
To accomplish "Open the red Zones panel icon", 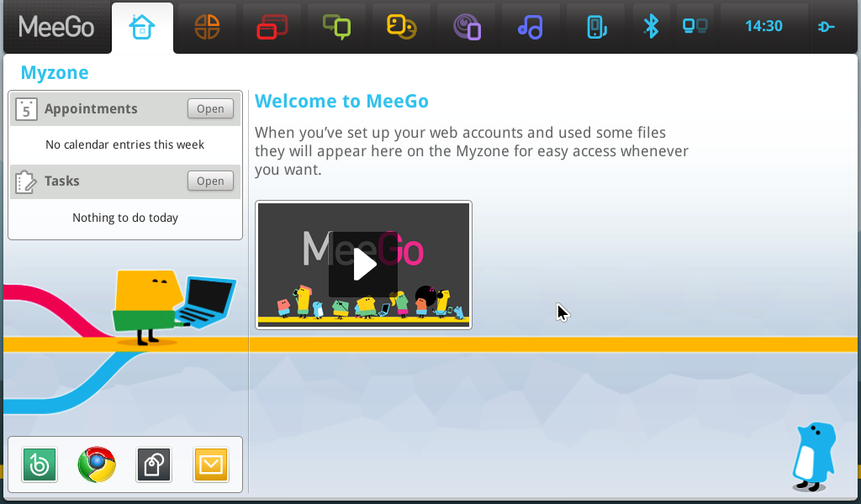I will pos(272,27).
